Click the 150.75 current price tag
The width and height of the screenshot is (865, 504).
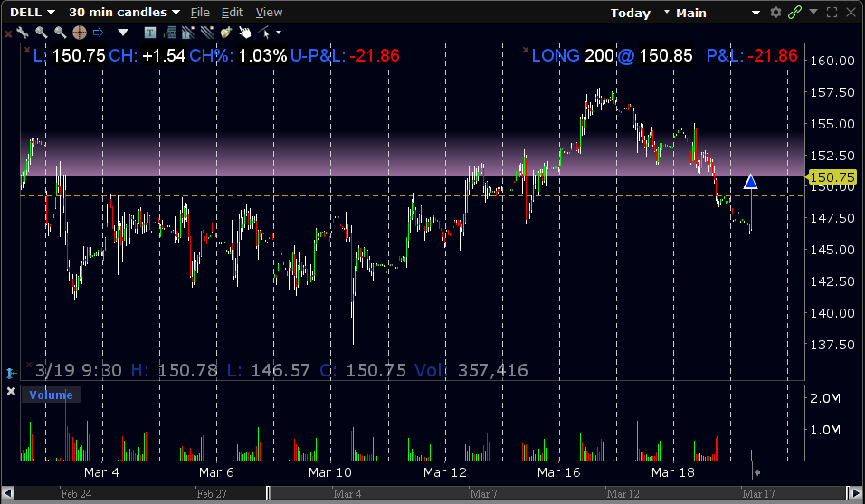pyautogui.click(x=832, y=177)
